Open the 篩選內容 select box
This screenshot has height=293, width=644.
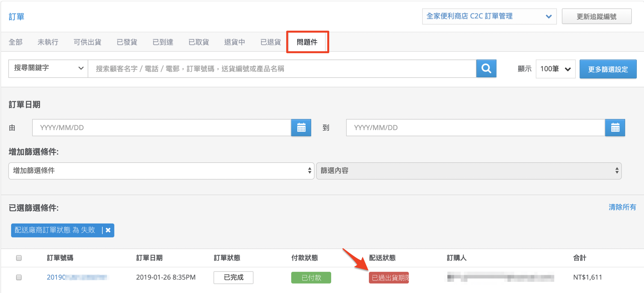469,171
